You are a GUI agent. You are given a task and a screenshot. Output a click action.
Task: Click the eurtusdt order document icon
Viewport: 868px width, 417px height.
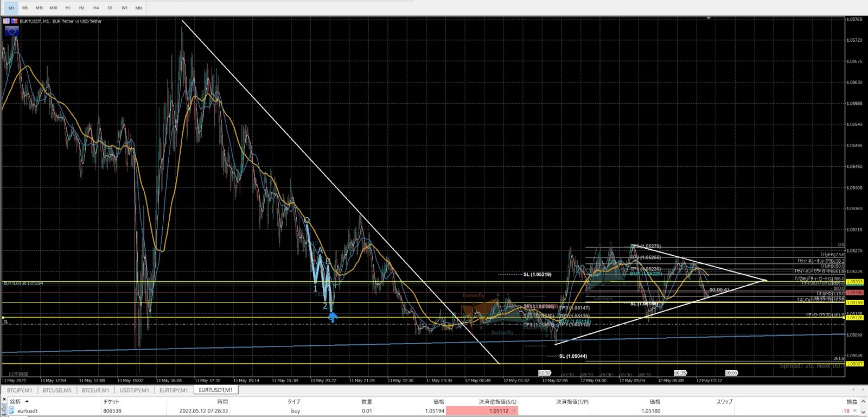click(x=11, y=411)
